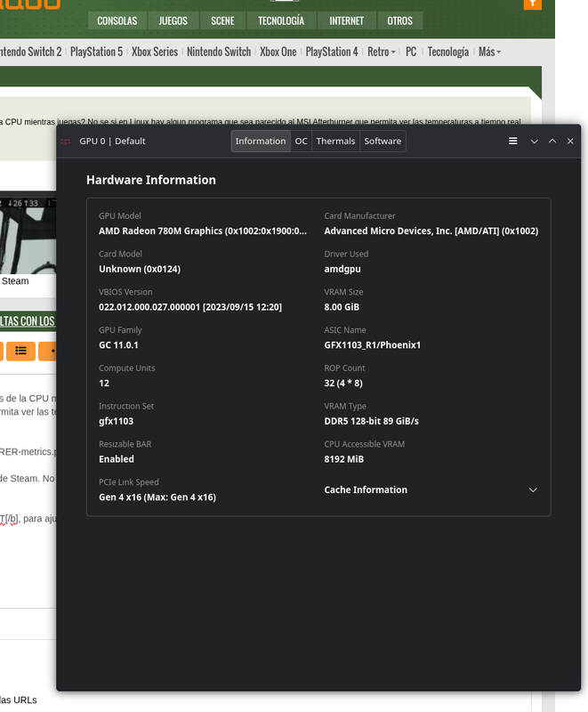Click the GC 11.0.1 GPU family value
This screenshot has height=712, width=588.
click(x=118, y=345)
